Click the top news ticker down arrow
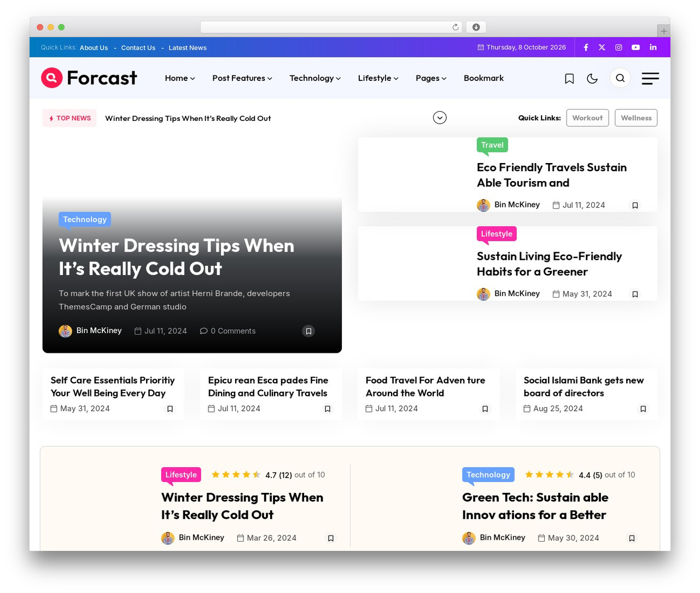The height and width of the screenshot is (593, 700). (x=440, y=118)
